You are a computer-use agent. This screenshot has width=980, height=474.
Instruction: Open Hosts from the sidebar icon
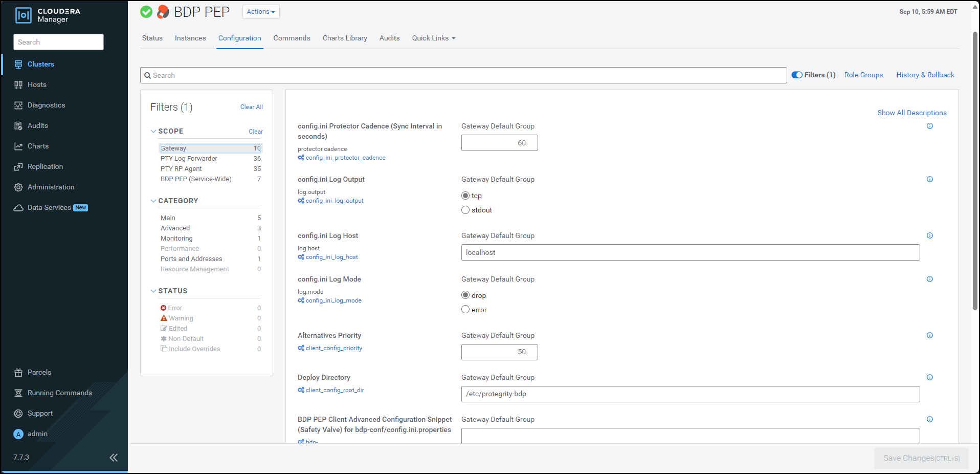18,85
